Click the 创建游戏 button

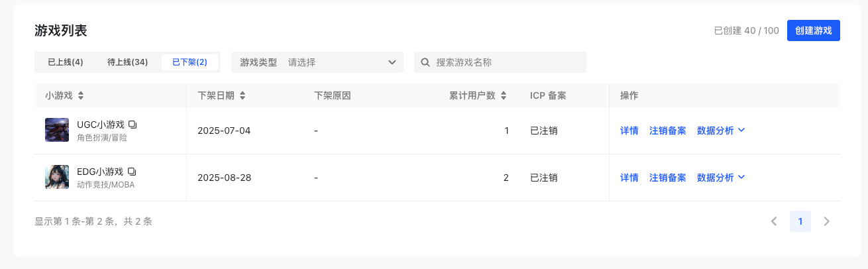[813, 30]
